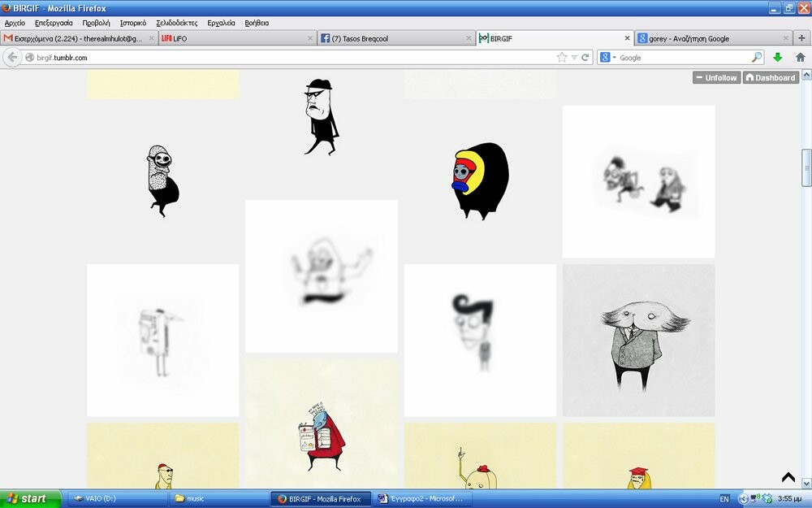The image size is (812, 508).
Task: Open a new tab with the plus button
Action: click(801, 38)
